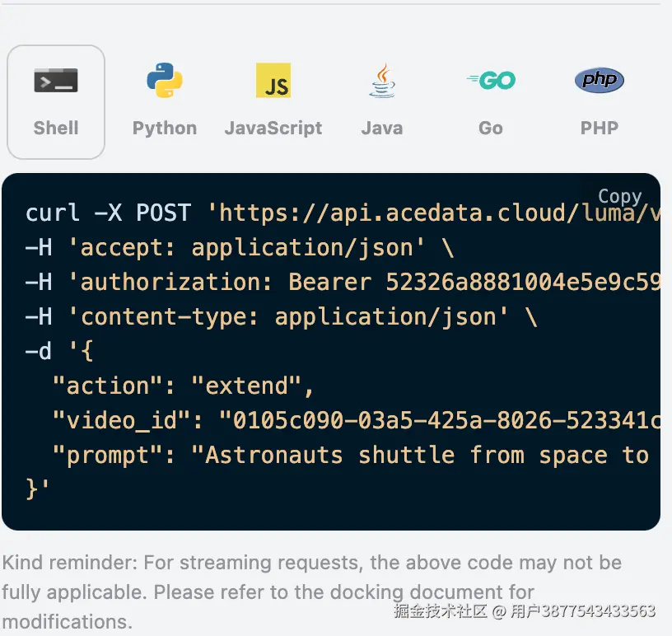This screenshot has height=636, width=672.
Task: Click the yellow JS logo icon
Action: tap(273, 81)
